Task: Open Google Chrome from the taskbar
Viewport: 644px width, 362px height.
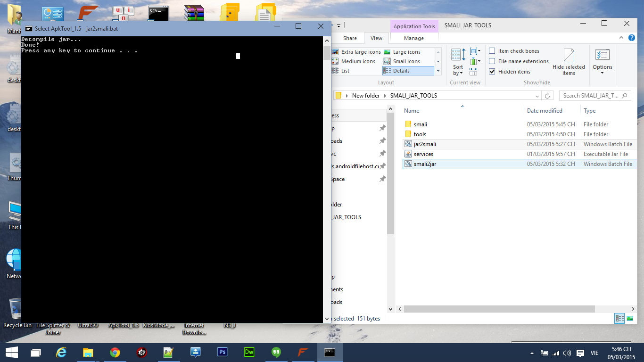Action: pos(115,352)
